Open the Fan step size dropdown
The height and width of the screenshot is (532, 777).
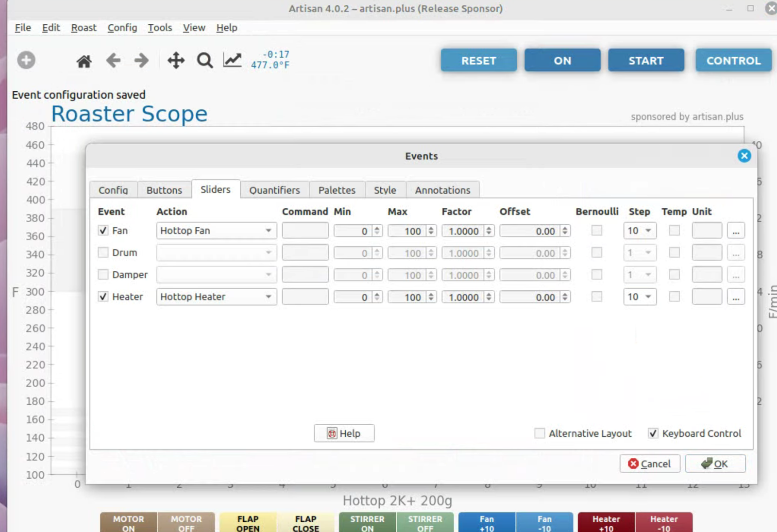pos(640,231)
